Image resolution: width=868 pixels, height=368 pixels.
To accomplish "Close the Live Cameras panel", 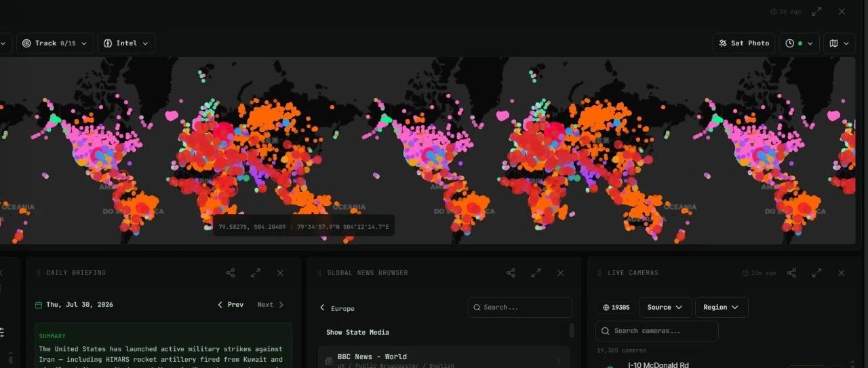I will coord(841,272).
